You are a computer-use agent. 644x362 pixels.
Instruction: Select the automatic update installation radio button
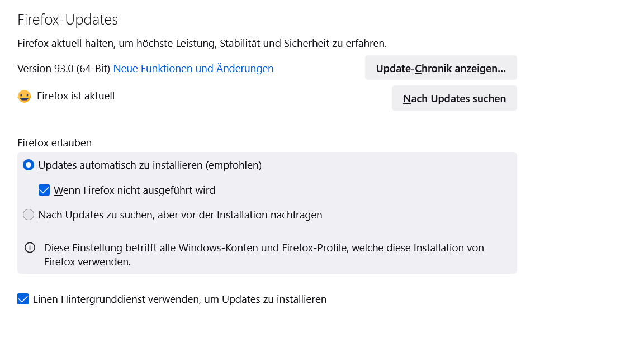point(29,165)
